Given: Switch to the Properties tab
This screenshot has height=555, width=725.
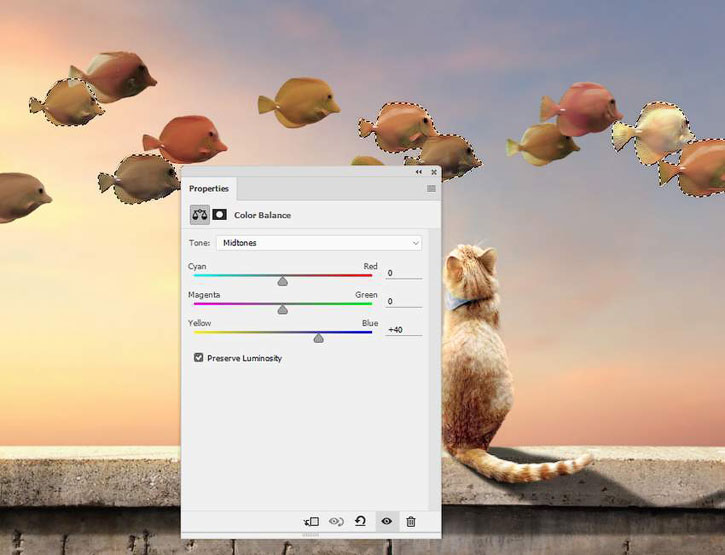Looking at the screenshot, I should click(209, 188).
